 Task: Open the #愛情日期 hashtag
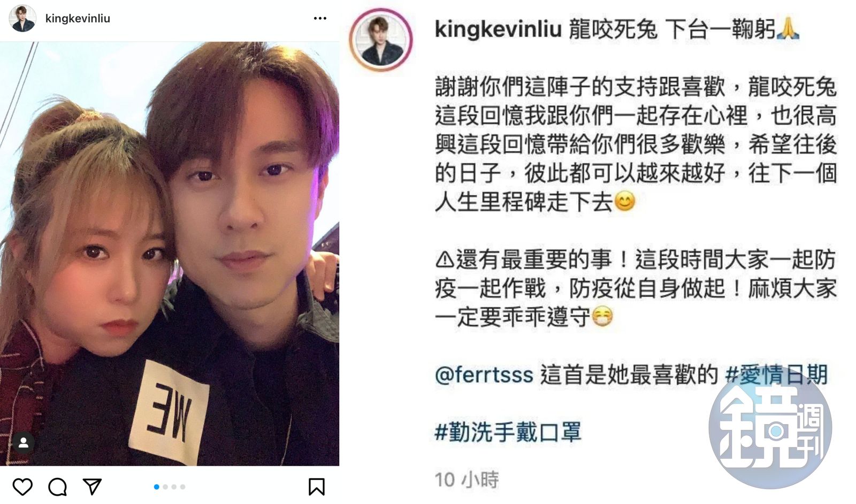(x=776, y=375)
